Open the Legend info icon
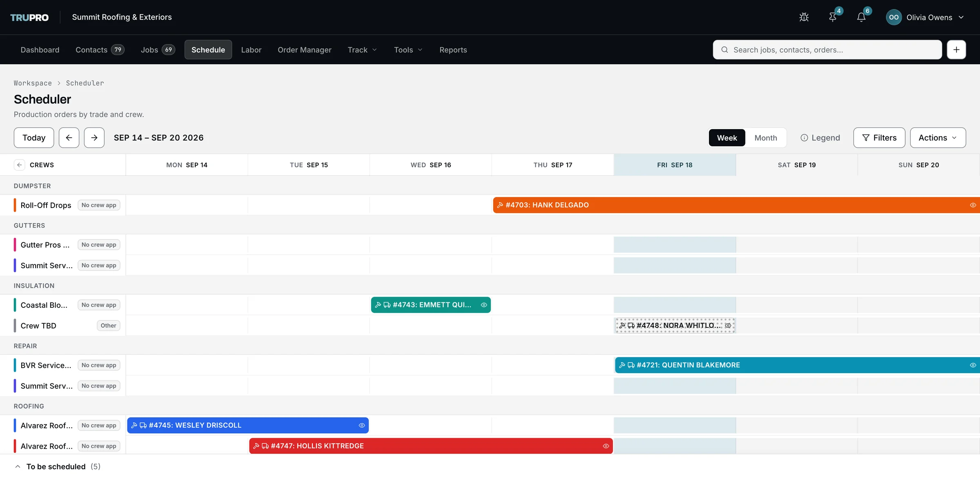Image resolution: width=980 pixels, height=479 pixels. pyautogui.click(x=804, y=138)
